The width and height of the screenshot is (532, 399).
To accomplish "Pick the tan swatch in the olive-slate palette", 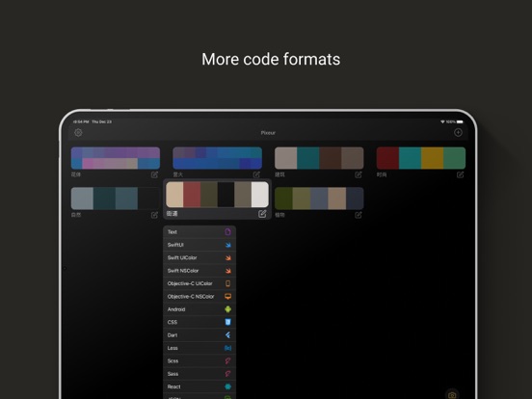I will [x=337, y=199].
